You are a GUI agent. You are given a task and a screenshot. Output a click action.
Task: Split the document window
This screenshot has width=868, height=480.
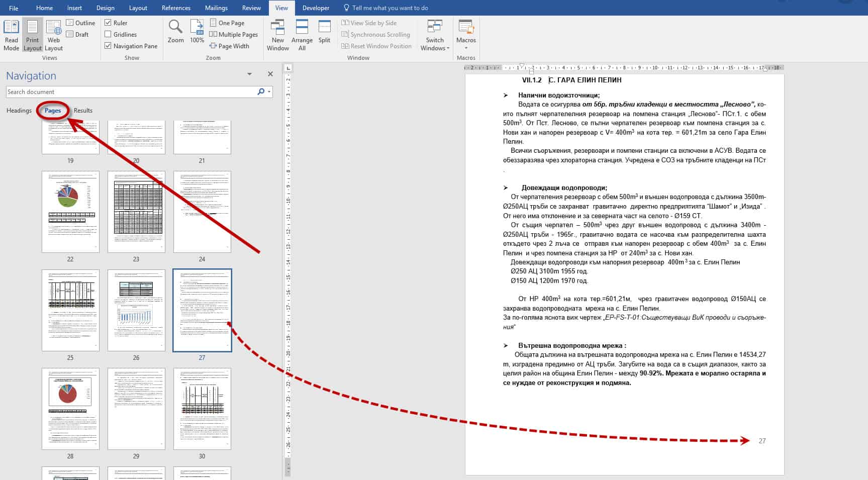324,32
